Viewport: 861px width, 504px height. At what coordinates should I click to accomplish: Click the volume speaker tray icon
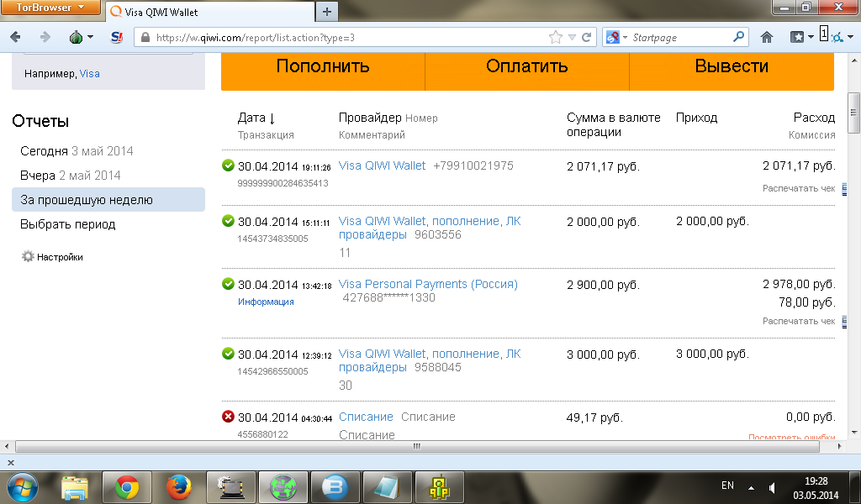click(772, 487)
